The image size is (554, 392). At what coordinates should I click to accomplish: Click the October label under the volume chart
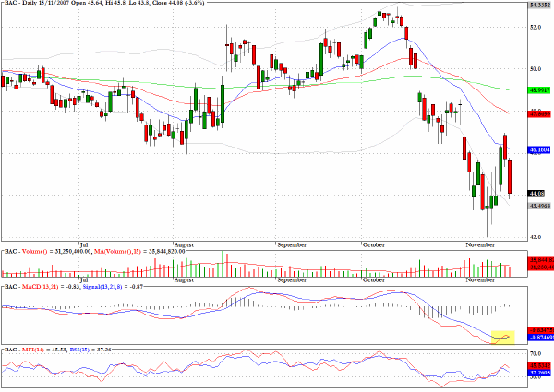point(374,279)
